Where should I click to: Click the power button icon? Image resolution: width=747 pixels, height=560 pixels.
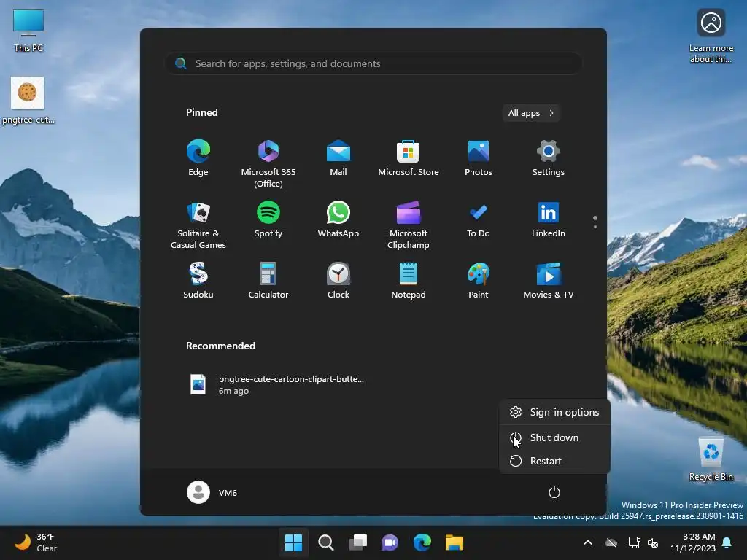pos(554,492)
